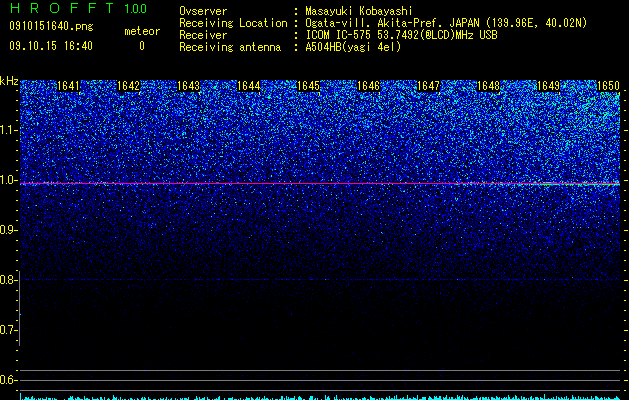Click the 1650 time marker
This screenshot has height=400, width=629.
(609, 86)
